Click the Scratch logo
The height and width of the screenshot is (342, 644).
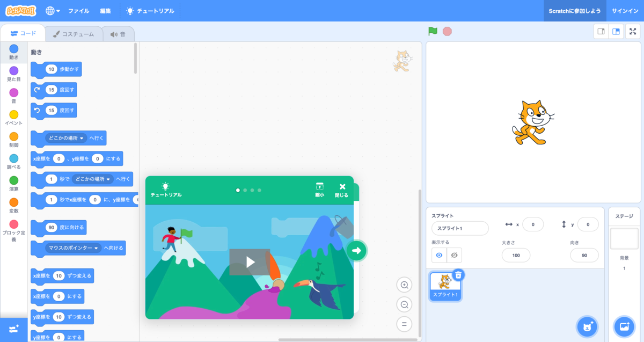coord(21,11)
